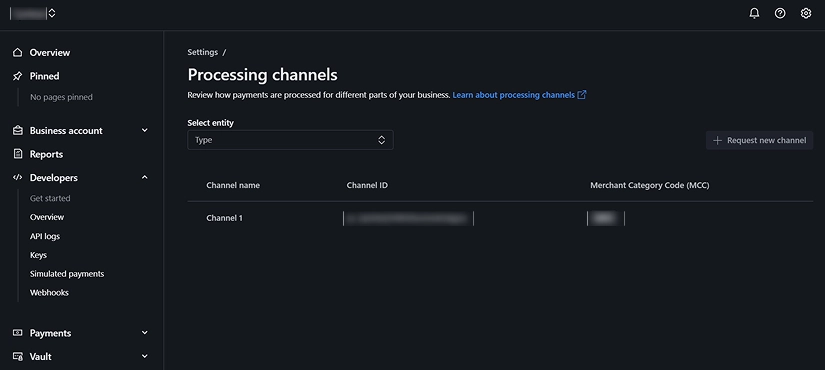
Task: Open the settings gear icon
Action: click(x=806, y=14)
